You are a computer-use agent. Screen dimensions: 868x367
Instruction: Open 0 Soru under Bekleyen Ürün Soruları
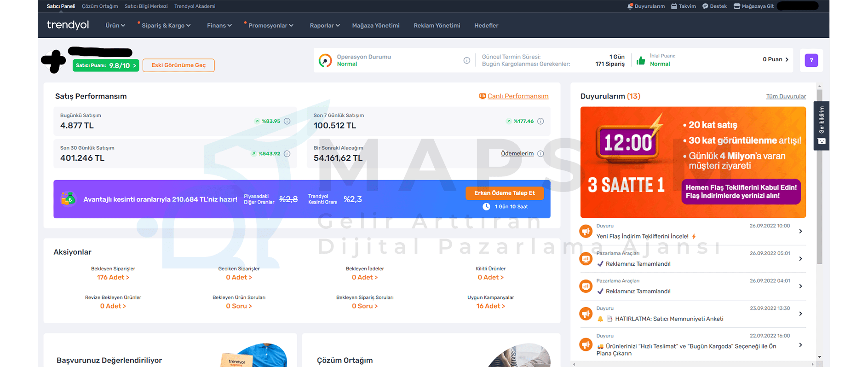(x=239, y=306)
